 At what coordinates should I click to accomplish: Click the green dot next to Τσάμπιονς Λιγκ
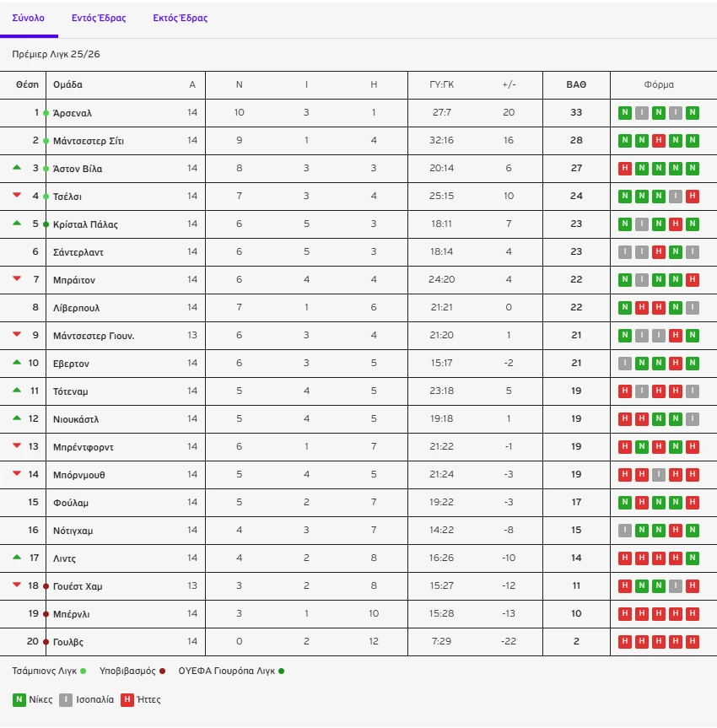point(83,671)
